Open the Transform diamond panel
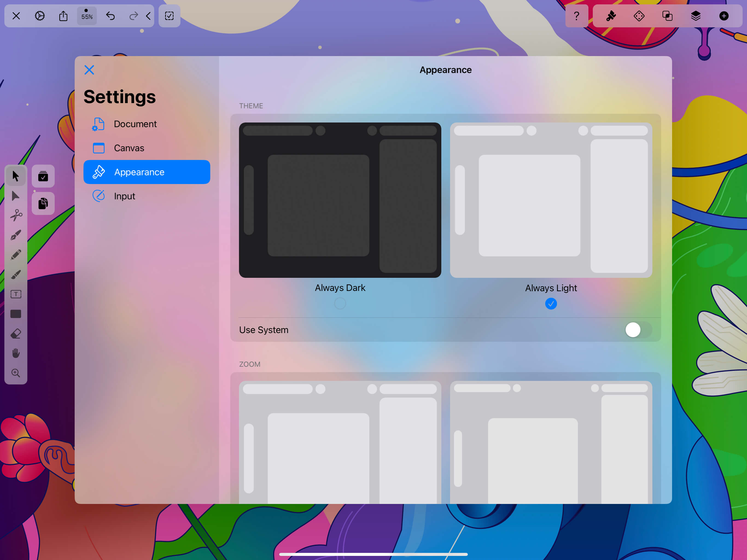Image resolution: width=747 pixels, height=560 pixels. [x=639, y=16]
